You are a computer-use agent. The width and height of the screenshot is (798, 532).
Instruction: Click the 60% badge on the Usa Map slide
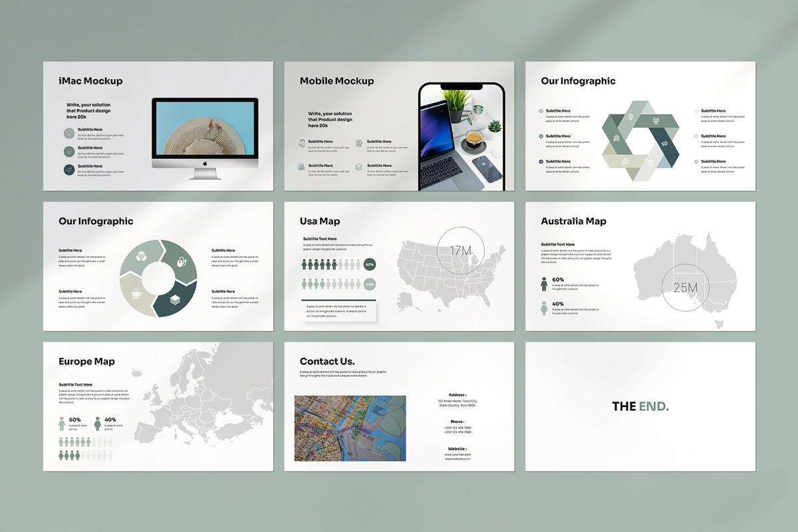[x=370, y=265]
